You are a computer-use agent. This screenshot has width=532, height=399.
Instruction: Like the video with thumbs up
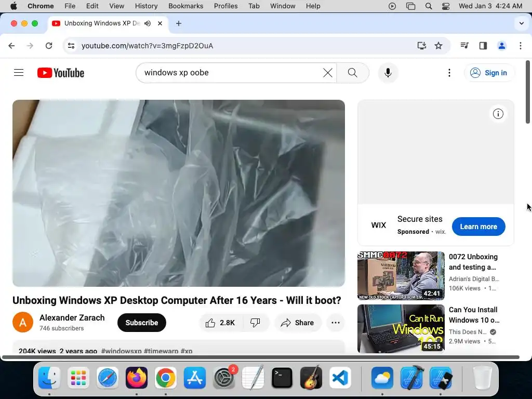point(220,323)
